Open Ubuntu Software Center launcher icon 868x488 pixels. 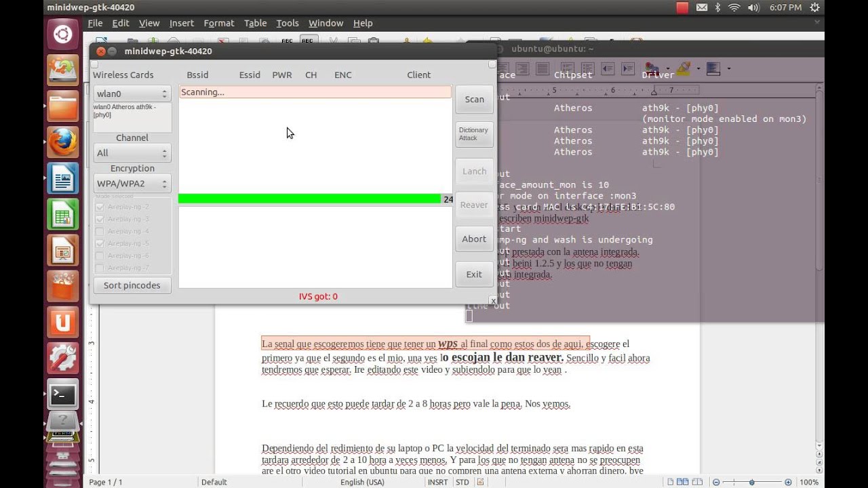tap(63, 287)
